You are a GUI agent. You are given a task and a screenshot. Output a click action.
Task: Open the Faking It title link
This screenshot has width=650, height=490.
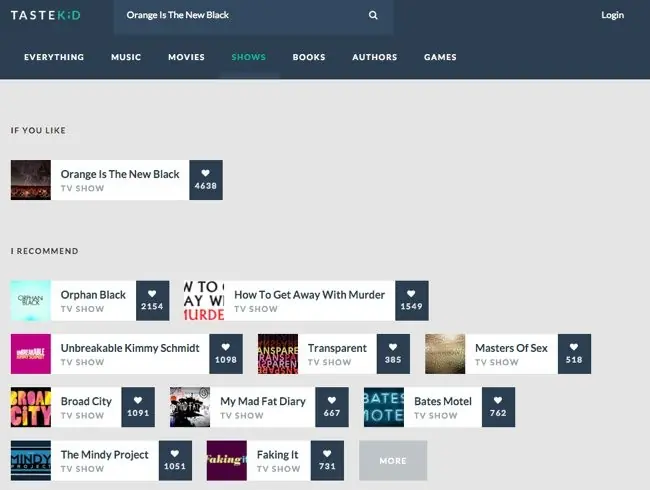pos(277,455)
